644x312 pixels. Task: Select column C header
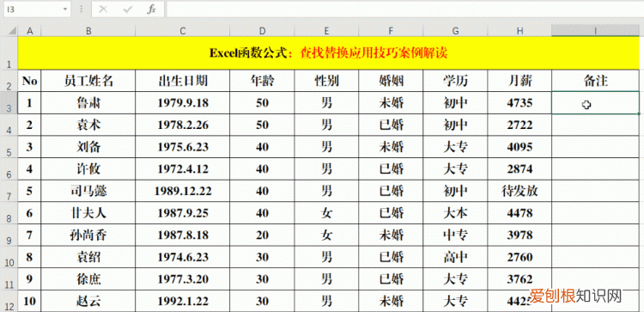(183, 31)
